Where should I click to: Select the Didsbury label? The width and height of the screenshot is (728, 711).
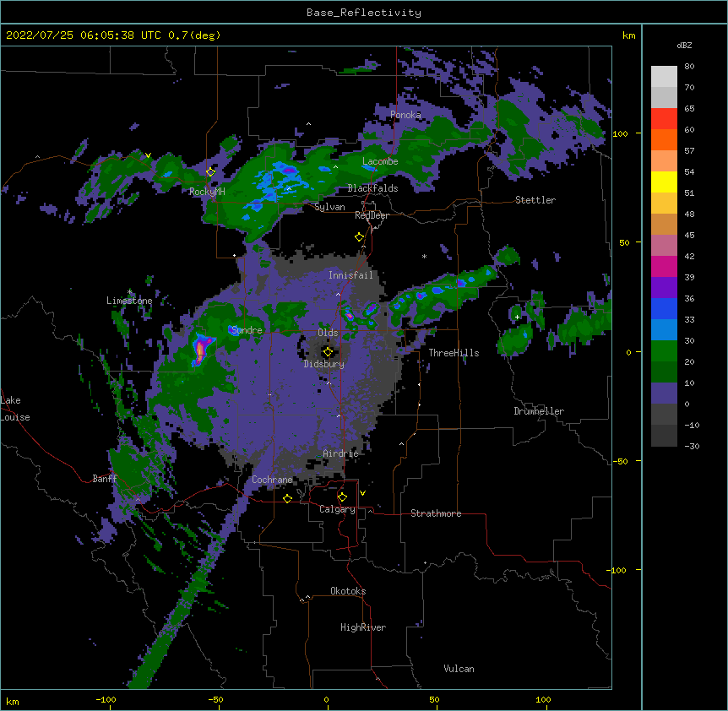pos(323,364)
